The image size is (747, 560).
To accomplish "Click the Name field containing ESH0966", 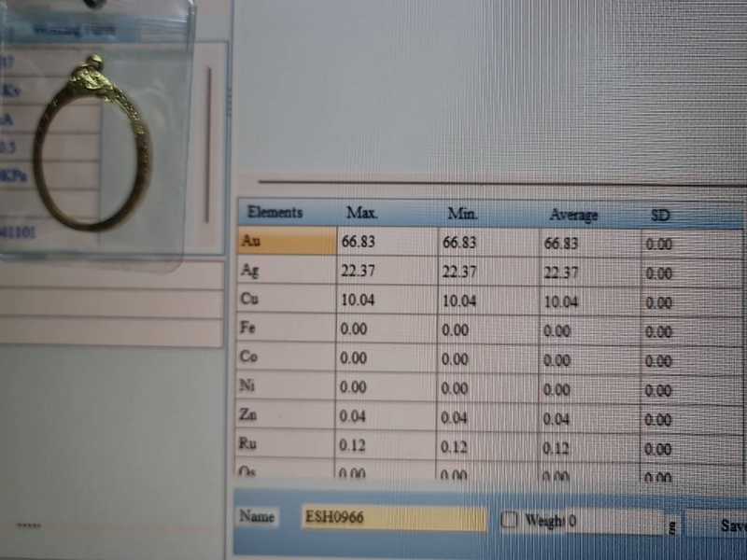I will tap(393, 518).
